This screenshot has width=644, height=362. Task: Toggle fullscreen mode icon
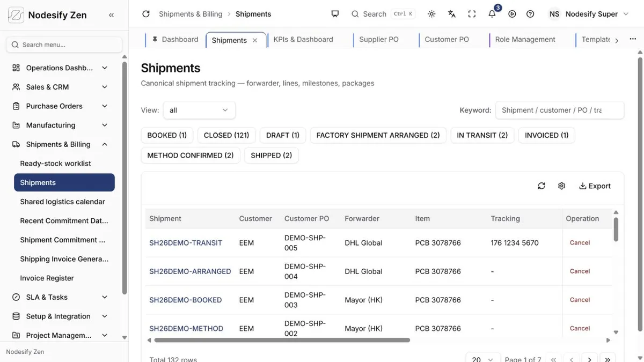coord(472,14)
